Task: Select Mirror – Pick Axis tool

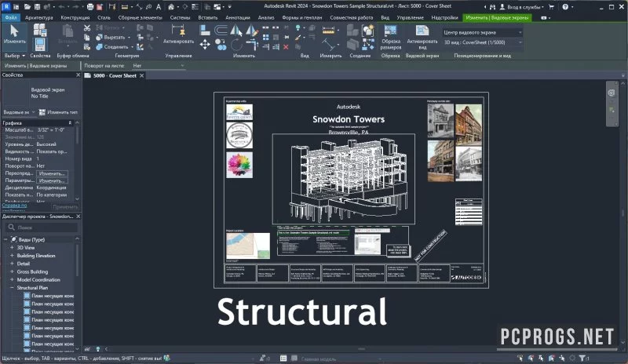Action: (236, 31)
